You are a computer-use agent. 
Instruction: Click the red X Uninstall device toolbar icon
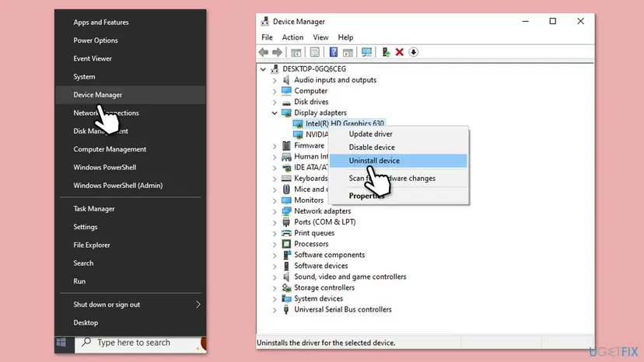tap(400, 52)
